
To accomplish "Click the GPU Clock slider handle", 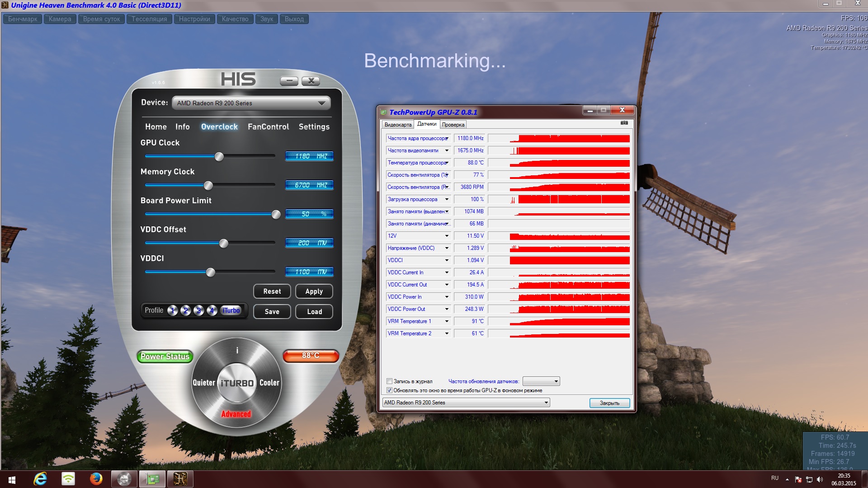I will pos(219,157).
